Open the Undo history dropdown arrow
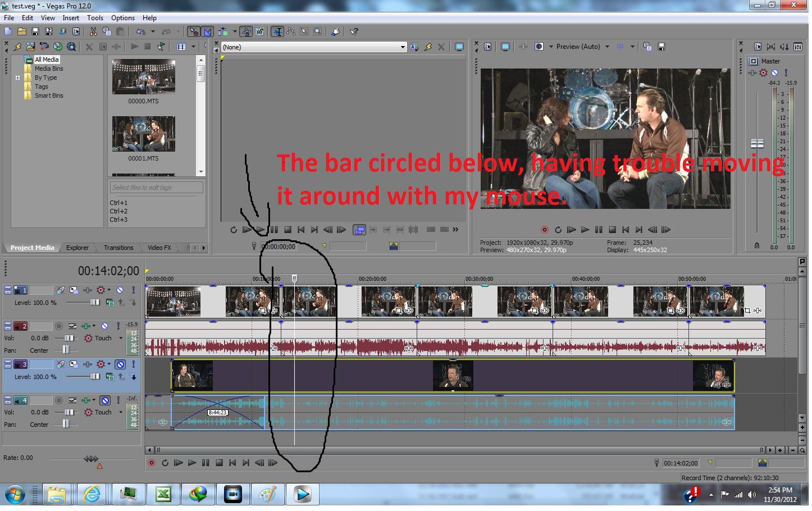Image resolution: width=812 pixels, height=511 pixels. tap(153, 32)
